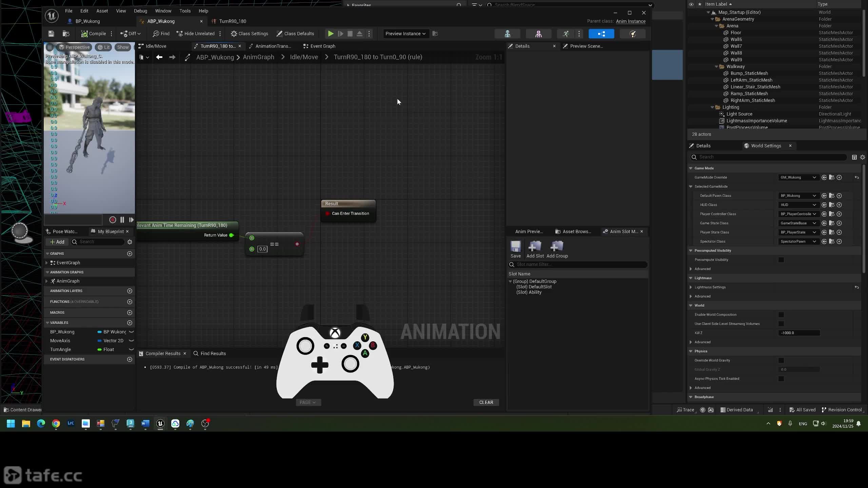This screenshot has height=488, width=868.
Task: Click the Anim Instance parent class link
Action: 631,21
